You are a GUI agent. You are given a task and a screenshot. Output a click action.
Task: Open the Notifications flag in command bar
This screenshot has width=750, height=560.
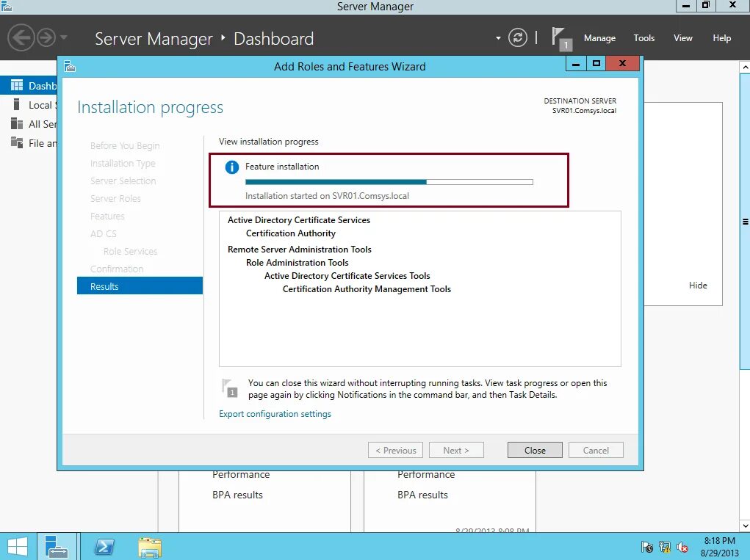(560, 38)
